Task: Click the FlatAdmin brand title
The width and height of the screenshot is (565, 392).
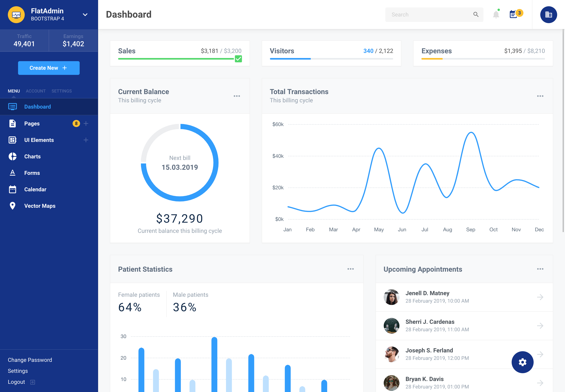Action: pos(47,11)
